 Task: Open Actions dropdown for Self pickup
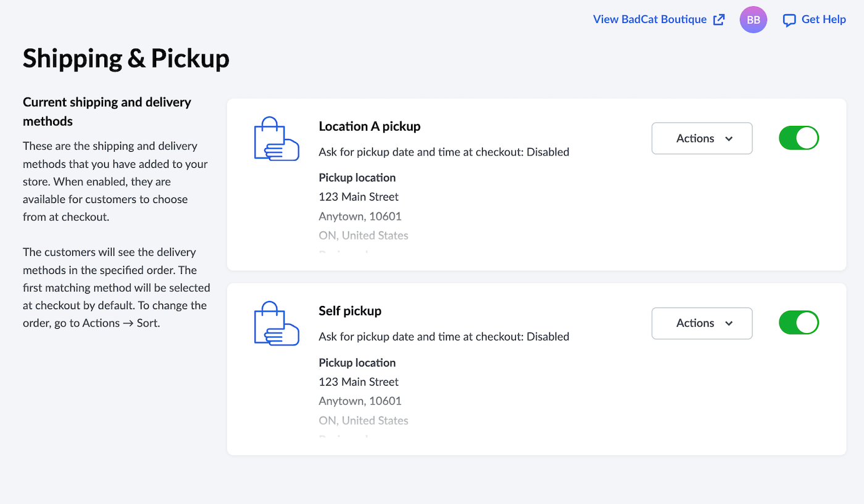[702, 323]
